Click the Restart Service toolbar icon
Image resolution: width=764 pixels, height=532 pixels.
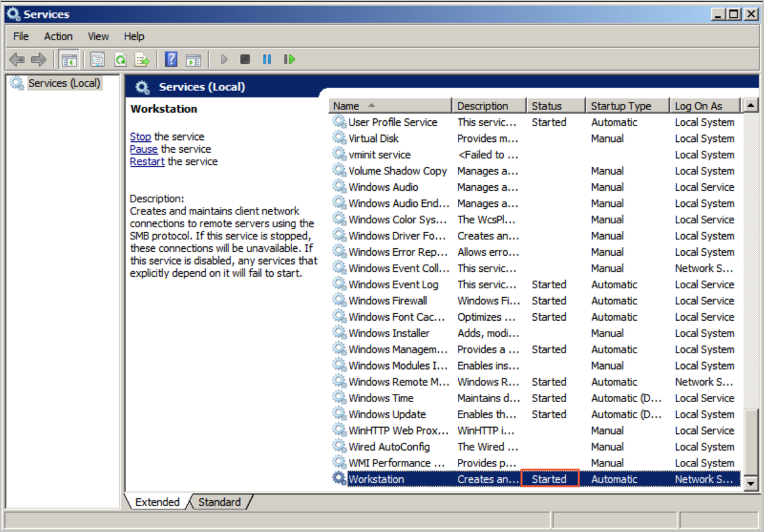(x=290, y=59)
